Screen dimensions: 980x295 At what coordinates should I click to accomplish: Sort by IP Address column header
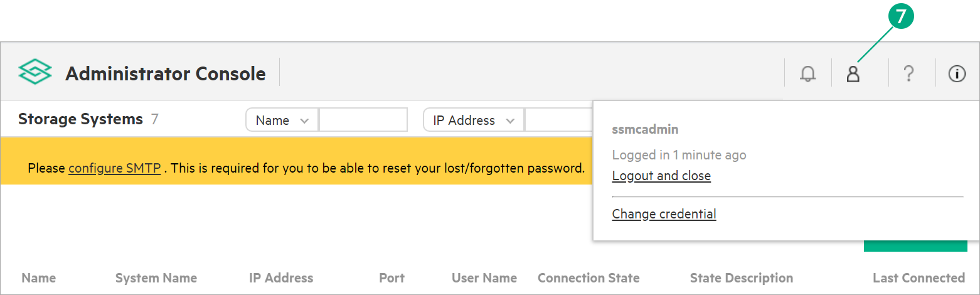(281, 278)
